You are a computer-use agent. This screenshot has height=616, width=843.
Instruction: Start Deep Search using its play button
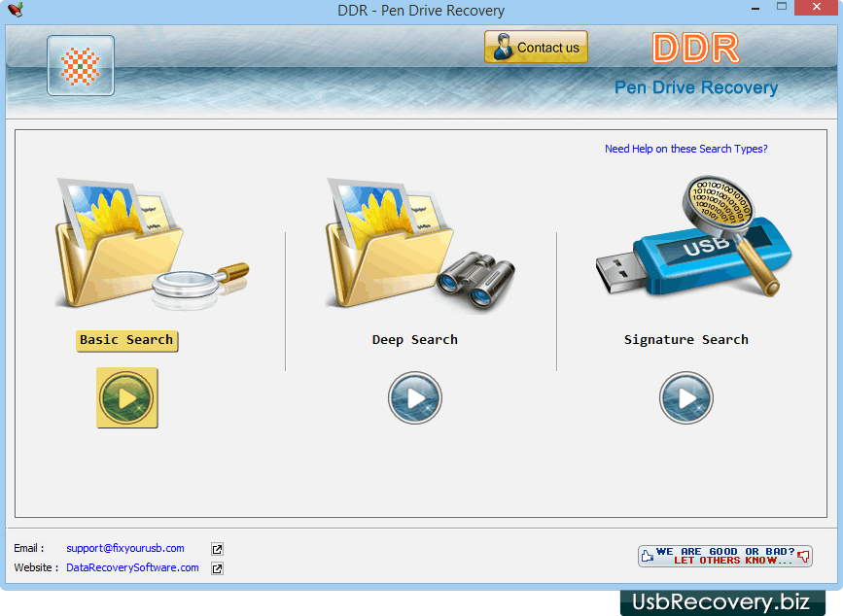(x=415, y=398)
